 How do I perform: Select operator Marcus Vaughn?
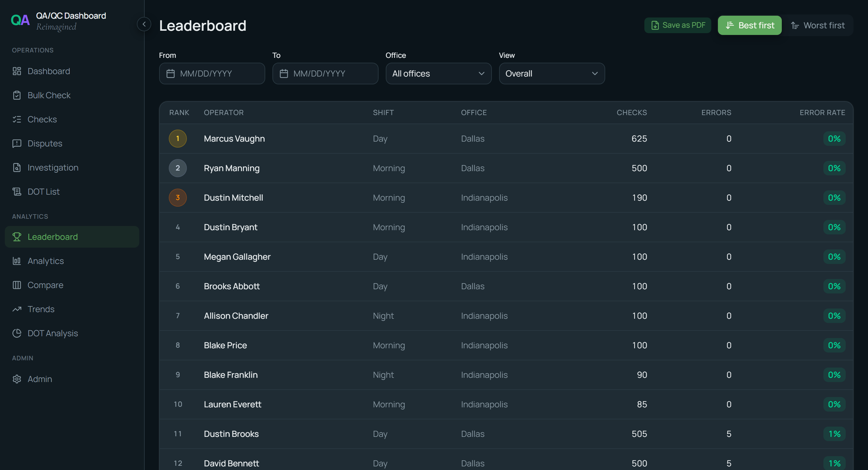(x=234, y=139)
